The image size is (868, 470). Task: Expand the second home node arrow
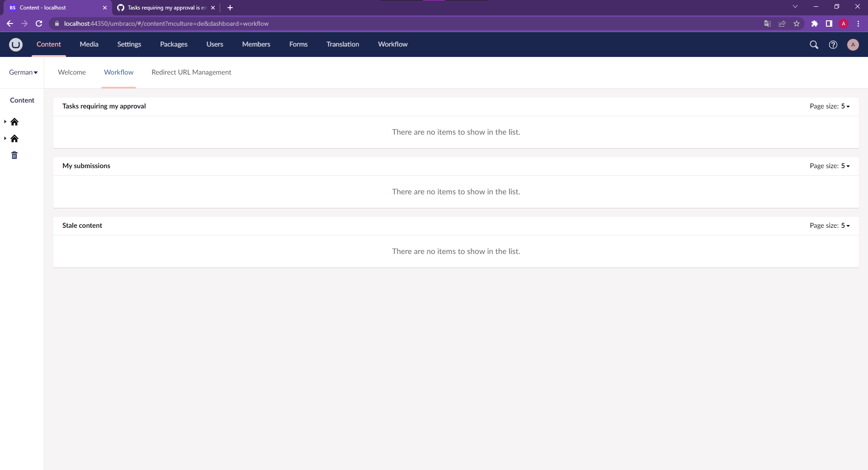tap(5, 138)
